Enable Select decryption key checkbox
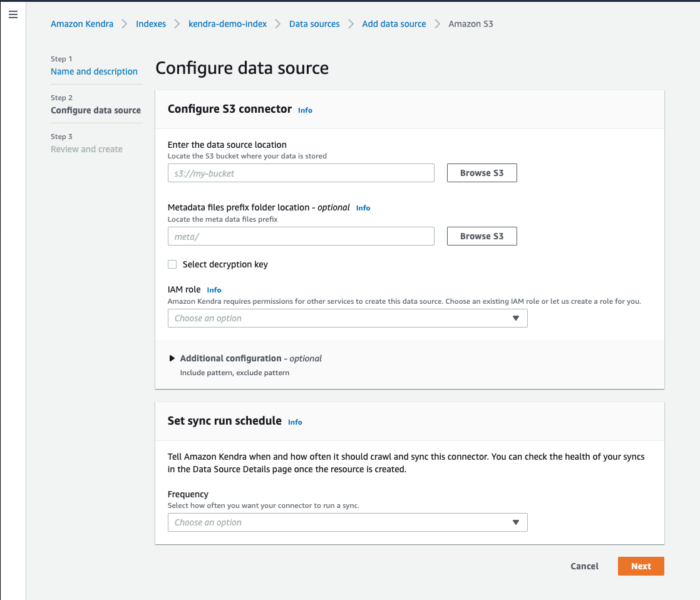 [x=172, y=264]
